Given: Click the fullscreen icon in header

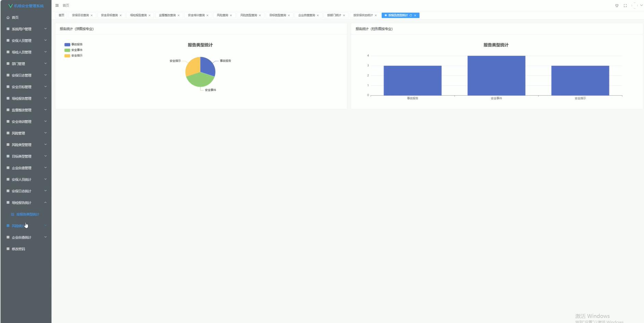Looking at the screenshot, I should click(x=625, y=5).
